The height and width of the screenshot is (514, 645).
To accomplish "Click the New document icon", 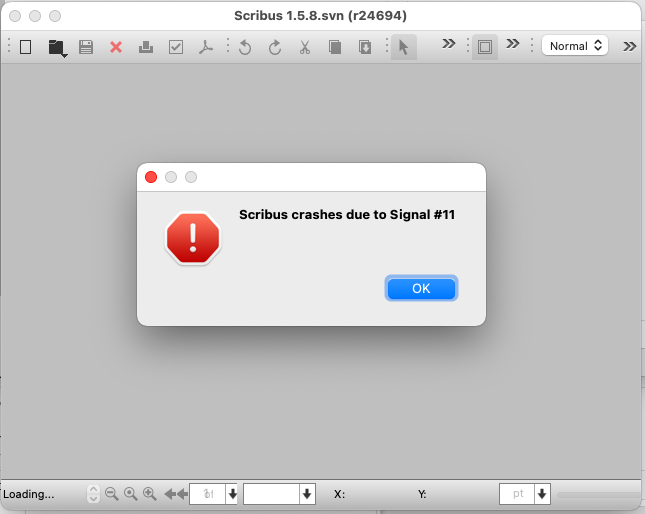I will tap(26, 47).
